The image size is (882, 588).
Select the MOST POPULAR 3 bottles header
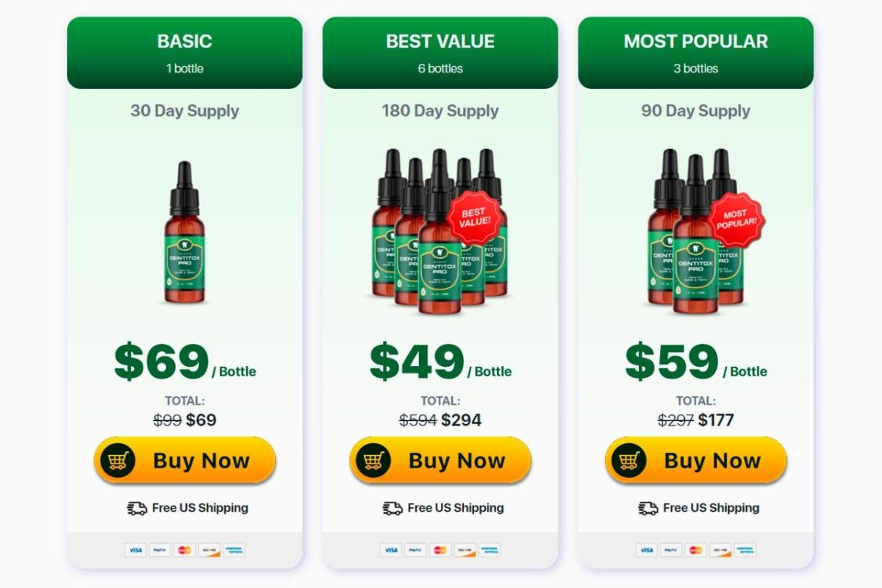pos(696,53)
